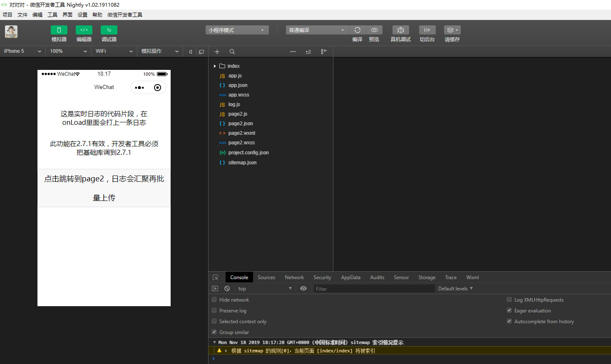The height and width of the screenshot is (364, 611).
Task: Toggle live expression eye icon
Action: [x=303, y=288]
